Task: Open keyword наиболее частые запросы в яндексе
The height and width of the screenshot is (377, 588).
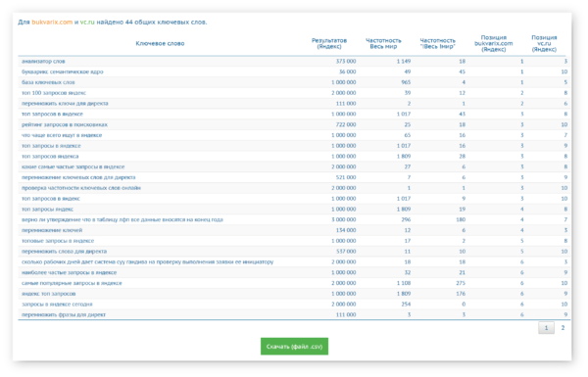Action: pyautogui.click(x=69, y=272)
